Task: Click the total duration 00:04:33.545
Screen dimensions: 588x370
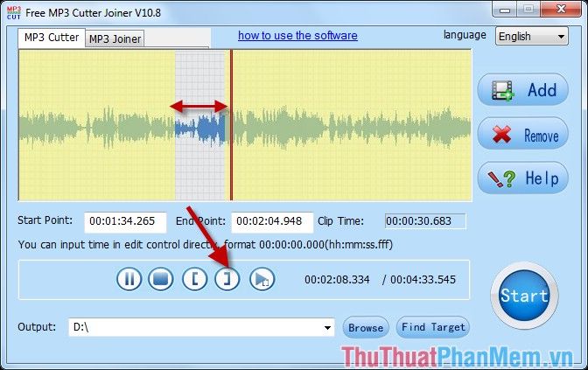Action: point(423,280)
